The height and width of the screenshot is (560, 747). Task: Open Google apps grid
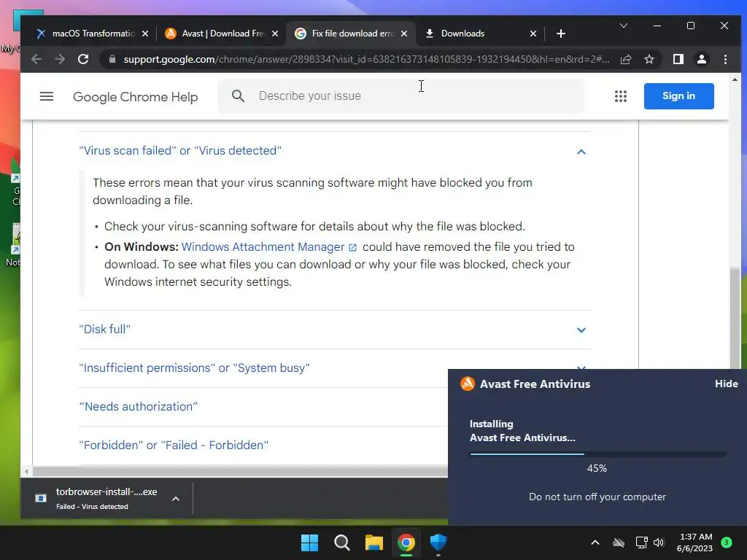click(x=620, y=96)
